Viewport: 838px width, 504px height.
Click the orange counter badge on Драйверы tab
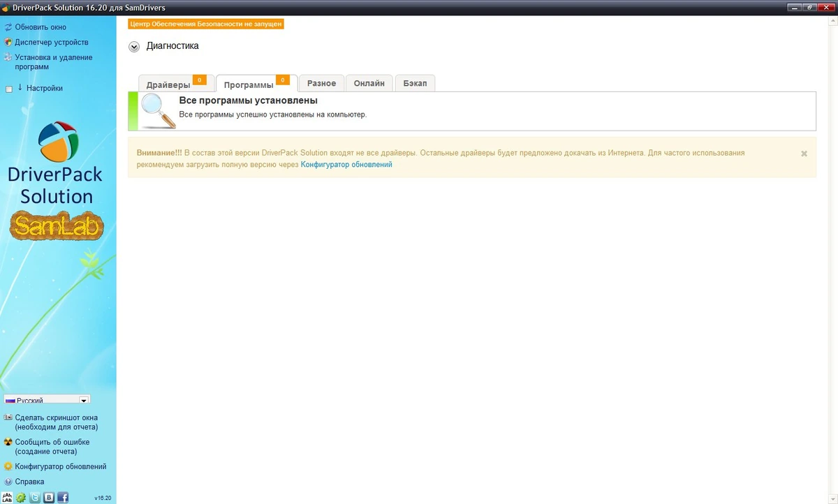[199, 80]
